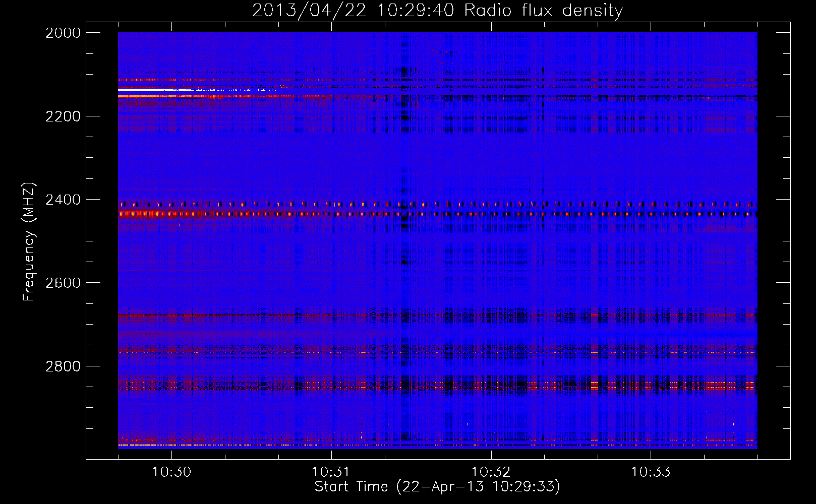Click the 10:32 time axis label
This screenshot has height=504, width=816.
point(491,472)
